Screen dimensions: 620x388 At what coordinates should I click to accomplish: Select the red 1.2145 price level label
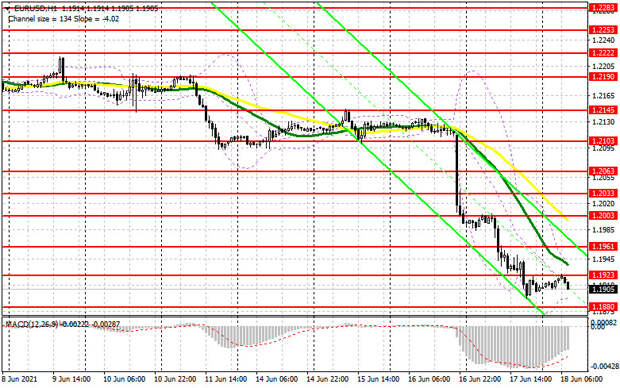pyautogui.click(x=603, y=110)
